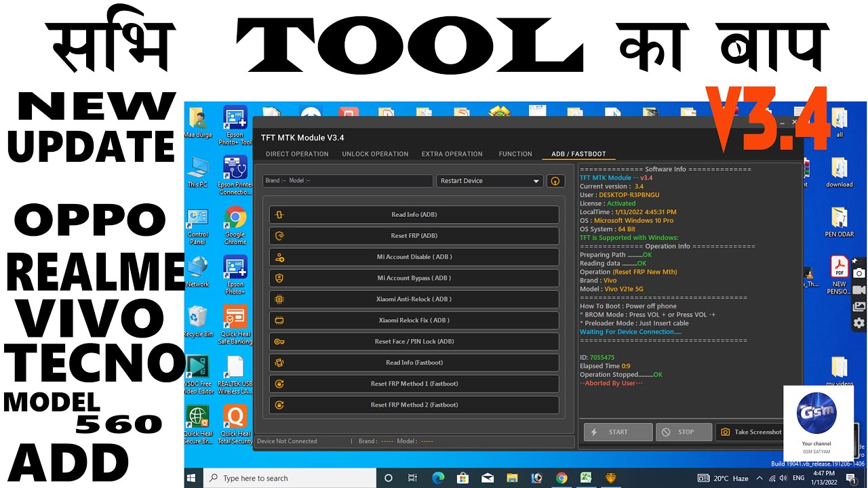Select the NEW PENSIO PDF file
This screenshot has height=488, width=868.
[840, 276]
